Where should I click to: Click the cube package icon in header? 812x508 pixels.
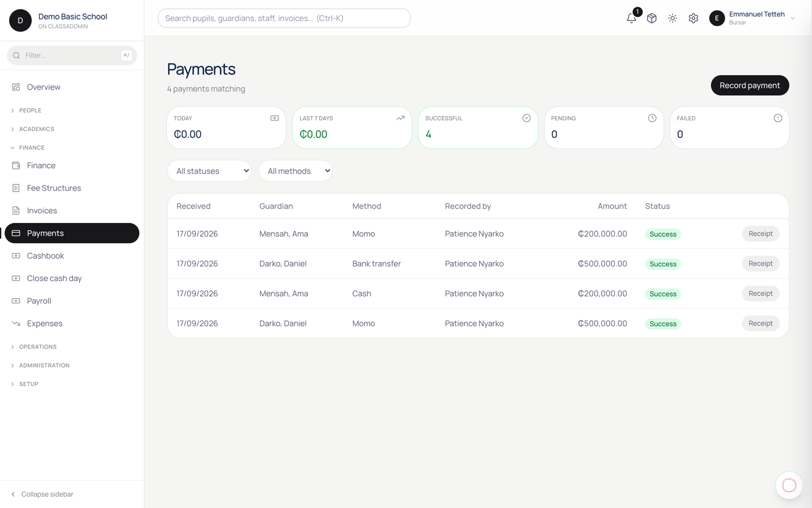(x=652, y=18)
